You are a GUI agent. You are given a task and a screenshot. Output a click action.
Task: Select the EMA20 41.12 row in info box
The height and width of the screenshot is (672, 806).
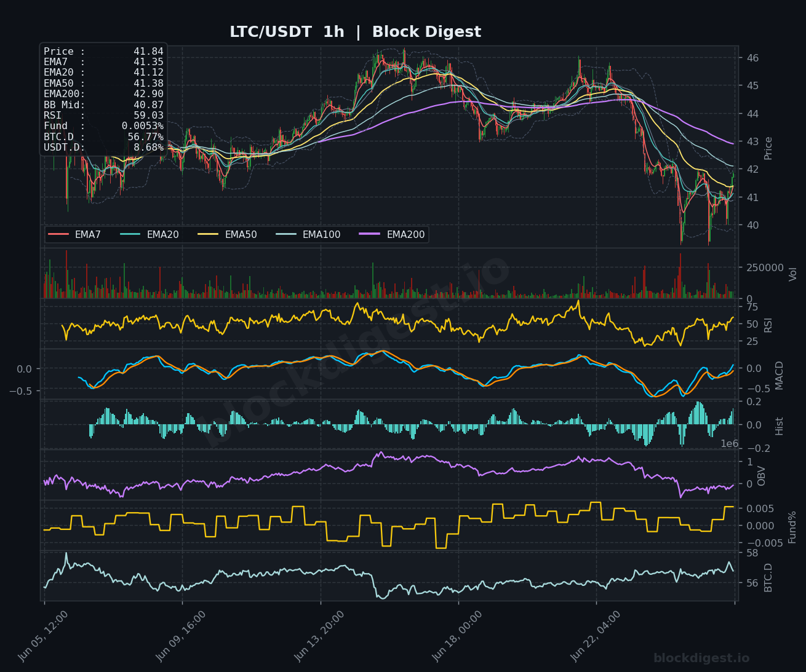(x=103, y=73)
